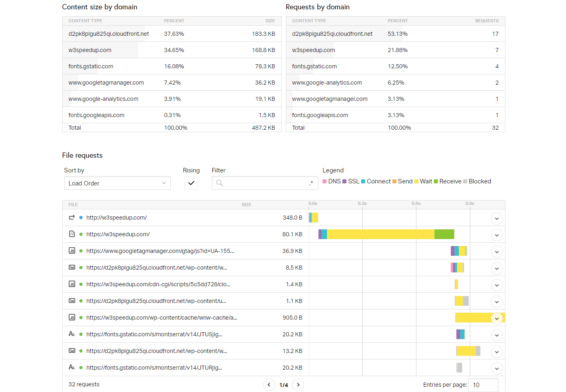The width and height of the screenshot is (566, 392).
Task: Go to the next page of requests
Action: pos(298,385)
